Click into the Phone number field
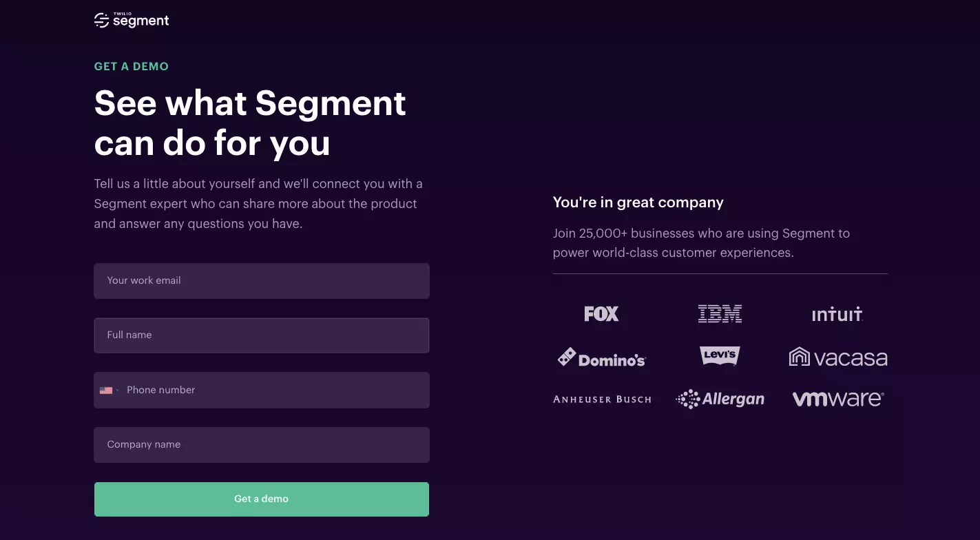The height and width of the screenshot is (540, 980). pyautogui.click(x=275, y=390)
